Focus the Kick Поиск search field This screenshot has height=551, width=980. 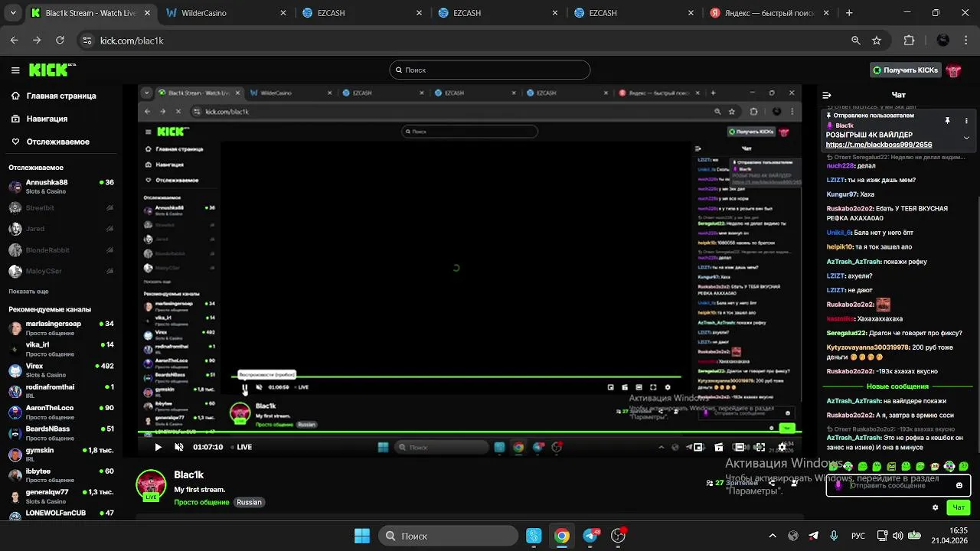pyautogui.click(x=490, y=70)
